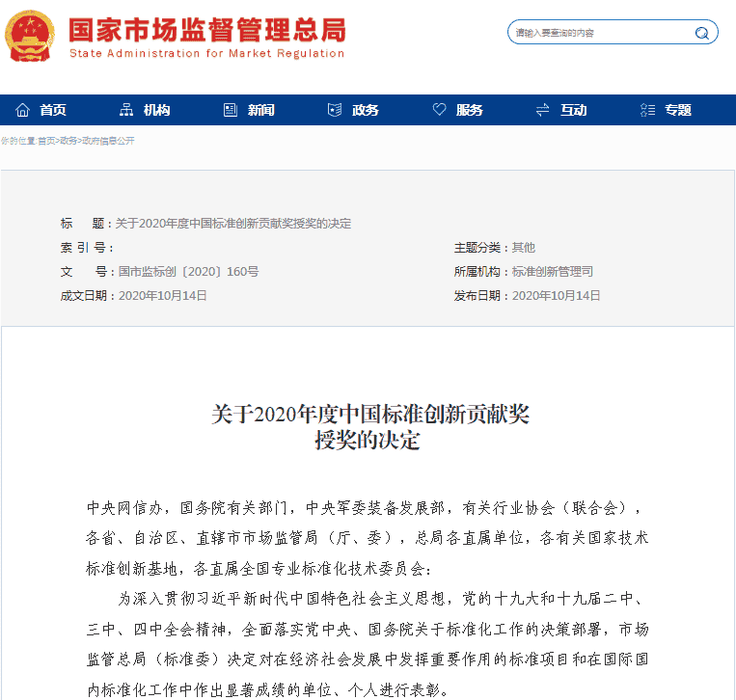Viewport: 736px width, 700px height.
Task: Go to the 机构 navigation section
Action: pos(156,110)
